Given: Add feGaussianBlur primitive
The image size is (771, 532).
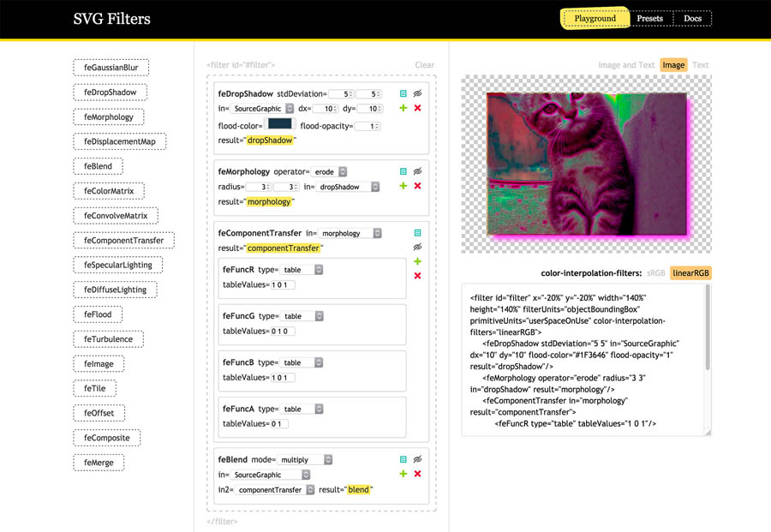Looking at the screenshot, I should (111, 68).
